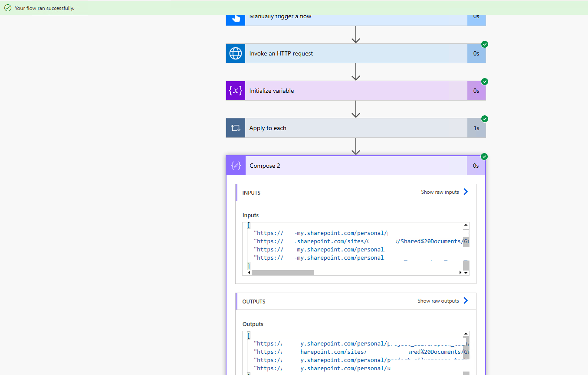The width and height of the screenshot is (588, 375).
Task: Open Show raw inputs
Action: coord(440,192)
